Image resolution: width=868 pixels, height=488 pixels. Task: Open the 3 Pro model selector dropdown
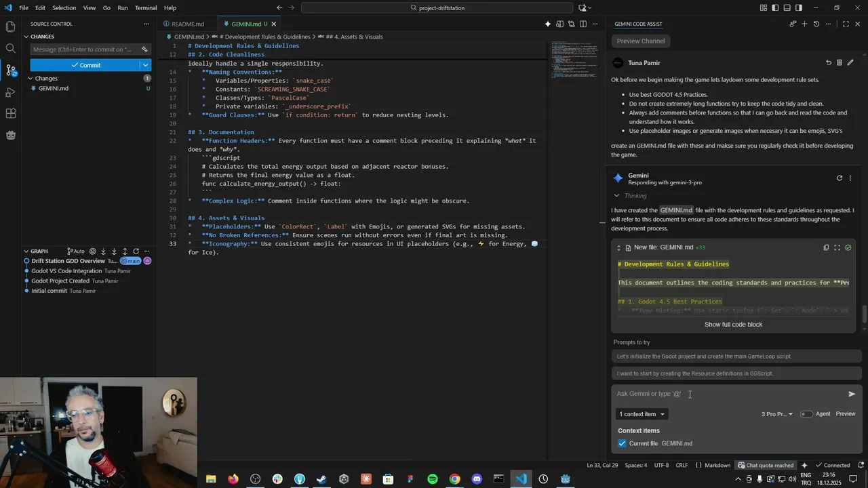point(776,414)
